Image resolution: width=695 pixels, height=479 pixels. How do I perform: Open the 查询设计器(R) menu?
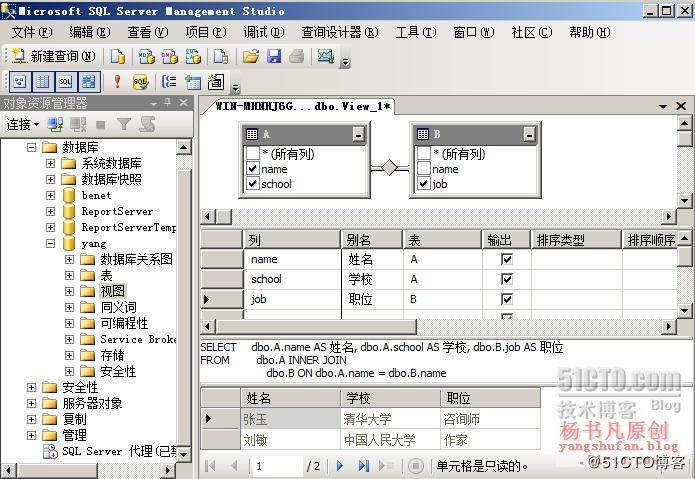click(x=340, y=32)
